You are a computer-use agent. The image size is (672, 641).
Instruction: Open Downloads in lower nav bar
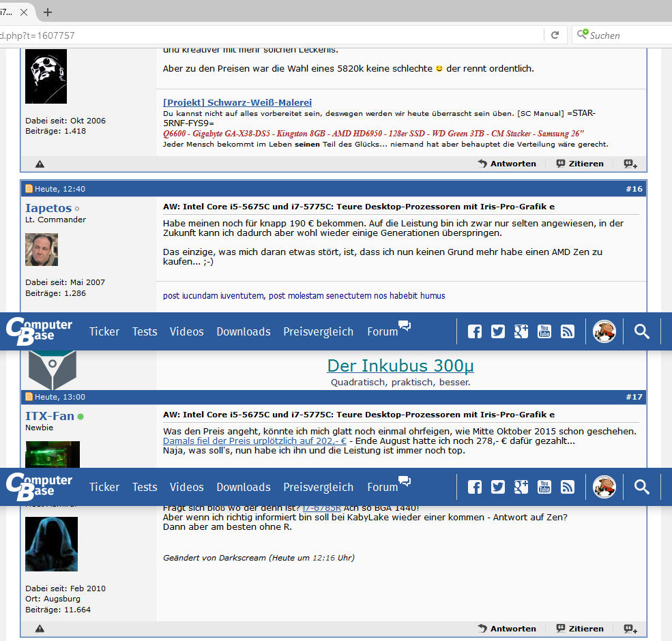pos(244,487)
